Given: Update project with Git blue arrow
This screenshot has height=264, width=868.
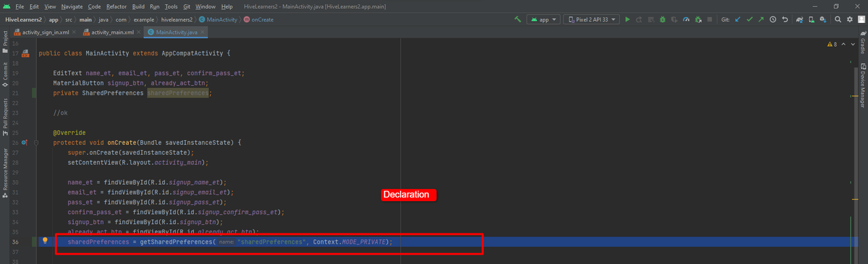Looking at the screenshot, I should click(x=737, y=20).
